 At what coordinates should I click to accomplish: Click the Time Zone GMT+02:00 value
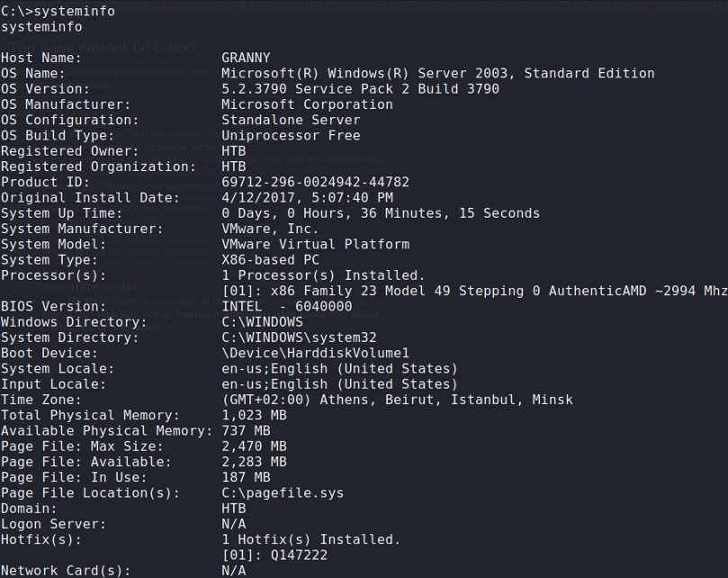click(397, 400)
